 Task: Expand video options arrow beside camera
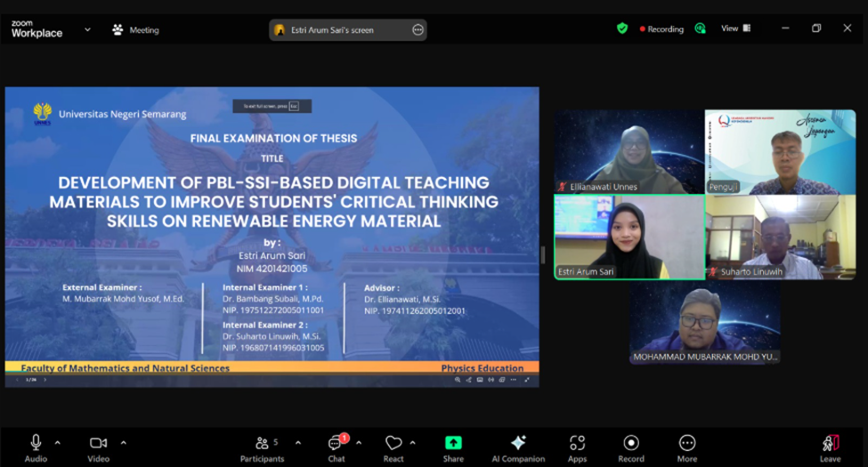(x=124, y=443)
